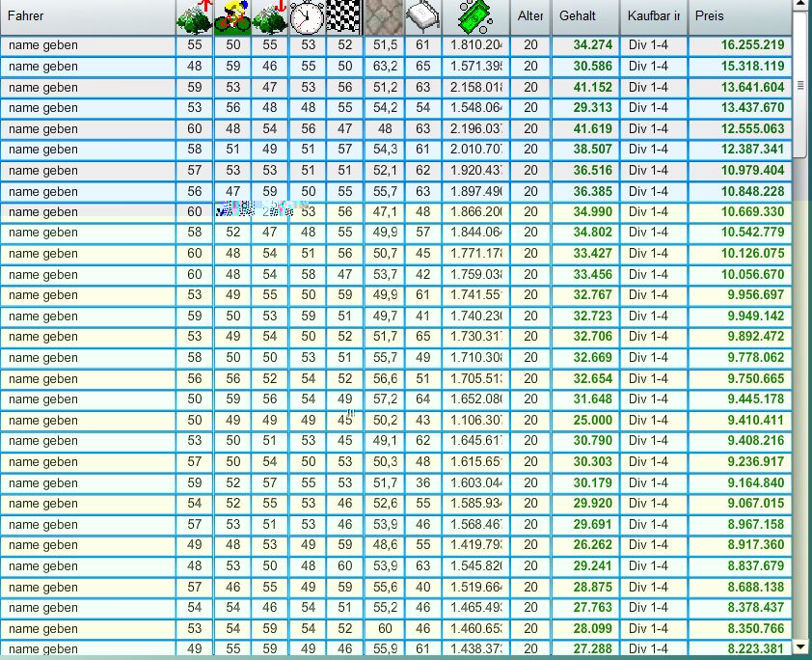Sort by the uphill mountain climbing icon column

point(195,16)
